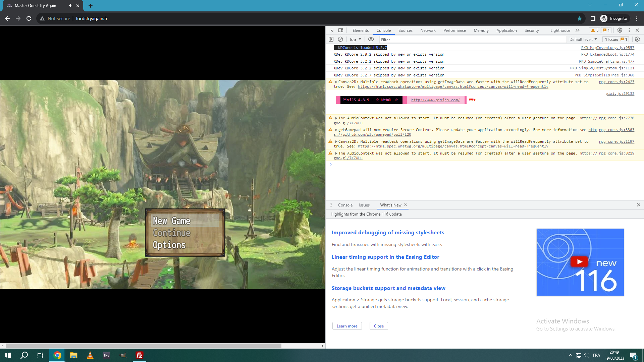
Task: Click Learn more button
Action: pyautogui.click(x=347, y=326)
